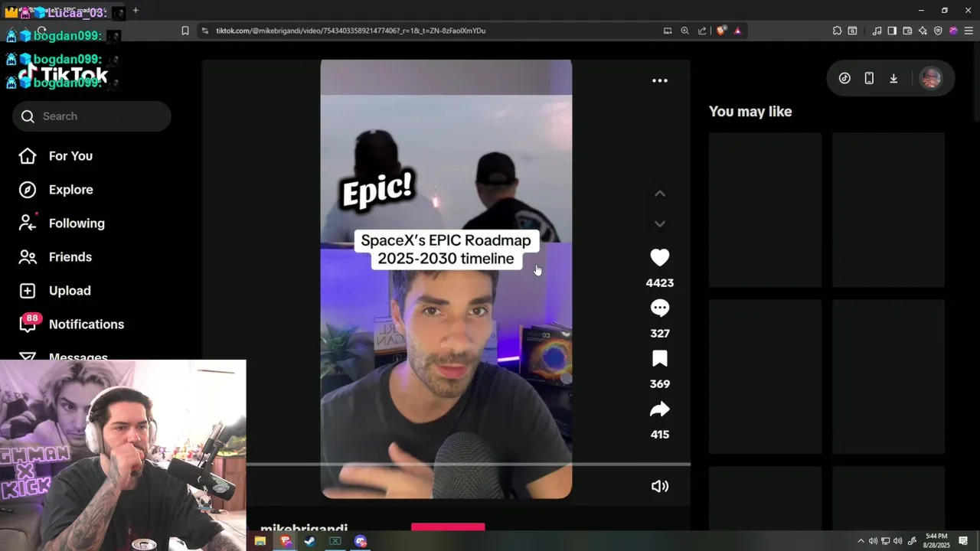This screenshot has height=551, width=980.
Task: Open a new browser tab
Action: (136, 10)
